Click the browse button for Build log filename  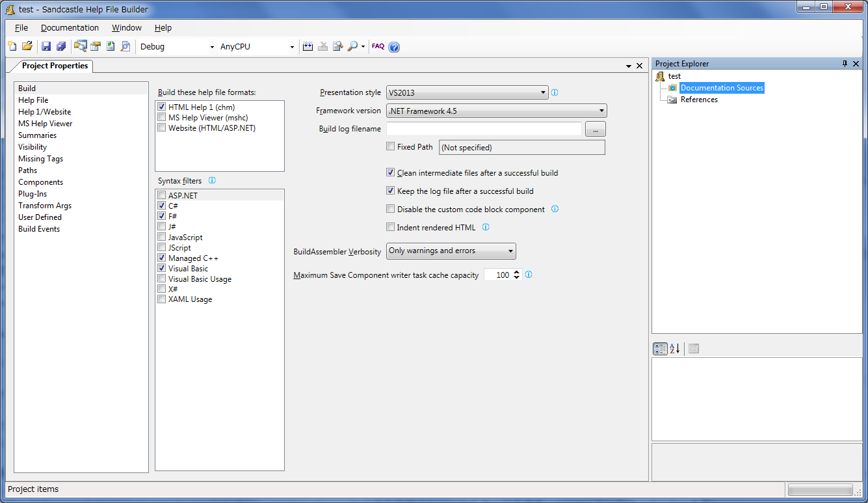[595, 129]
